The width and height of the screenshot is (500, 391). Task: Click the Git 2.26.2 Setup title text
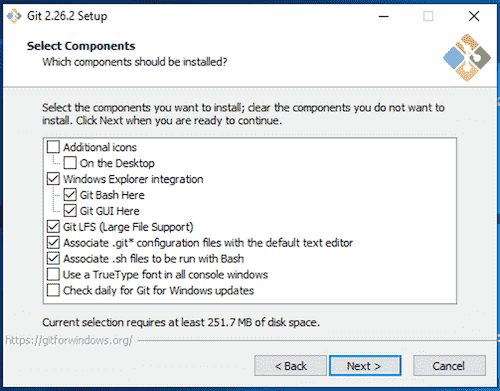[67, 16]
